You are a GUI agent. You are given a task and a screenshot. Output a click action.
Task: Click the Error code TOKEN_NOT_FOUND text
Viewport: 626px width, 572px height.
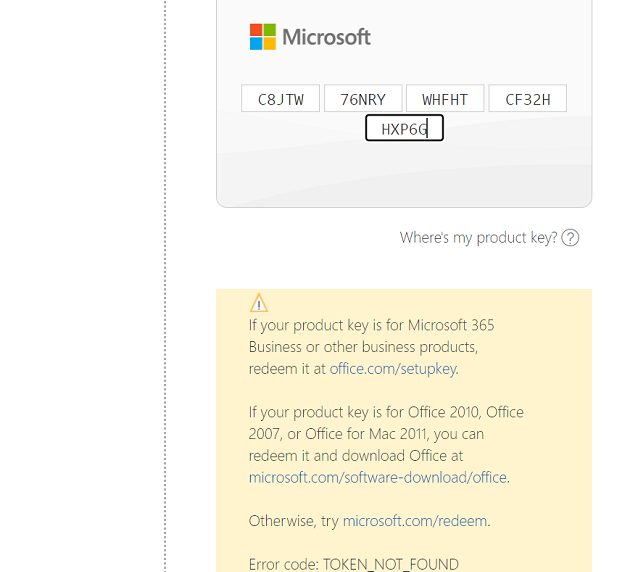(353, 564)
